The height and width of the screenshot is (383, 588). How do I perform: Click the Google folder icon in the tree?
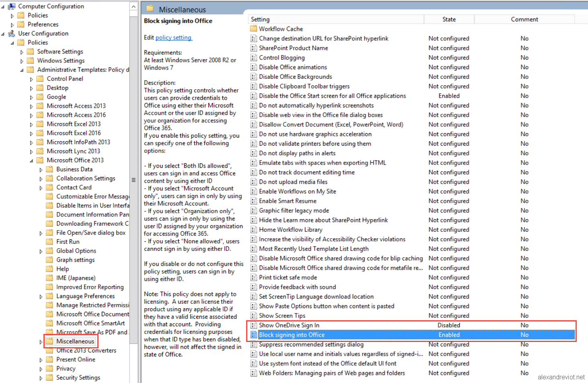[x=40, y=97]
